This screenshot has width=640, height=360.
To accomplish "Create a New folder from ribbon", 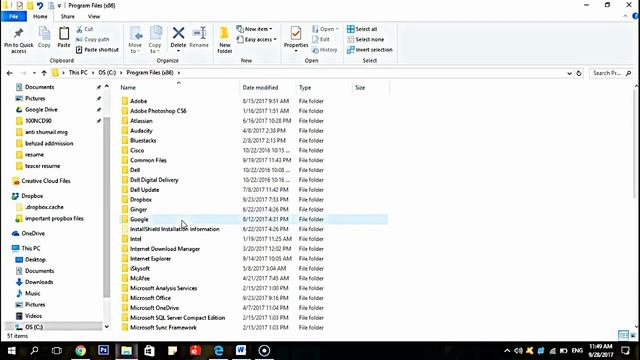I will pyautogui.click(x=224, y=40).
